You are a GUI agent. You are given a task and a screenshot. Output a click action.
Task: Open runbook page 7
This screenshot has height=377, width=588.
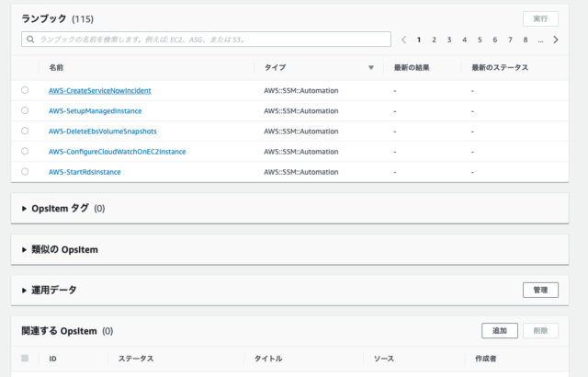click(x=510, y=40)
